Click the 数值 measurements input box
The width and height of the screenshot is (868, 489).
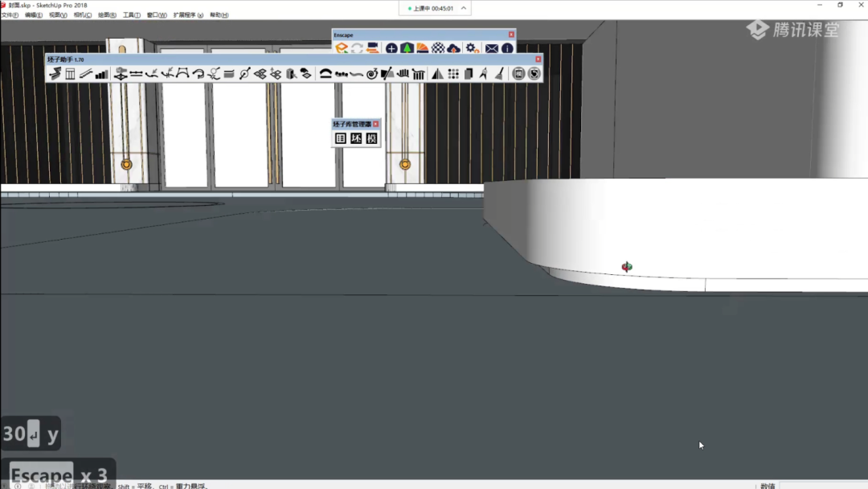823,485
